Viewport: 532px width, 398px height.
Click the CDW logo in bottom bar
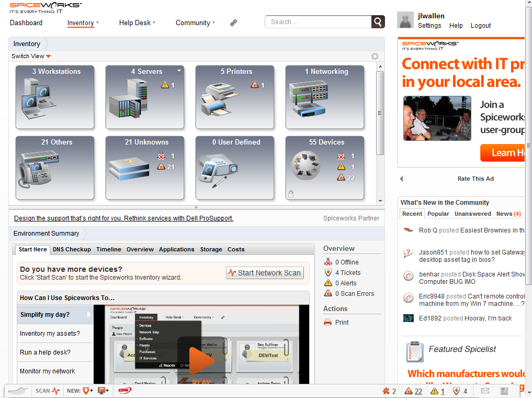click(124, 391)
